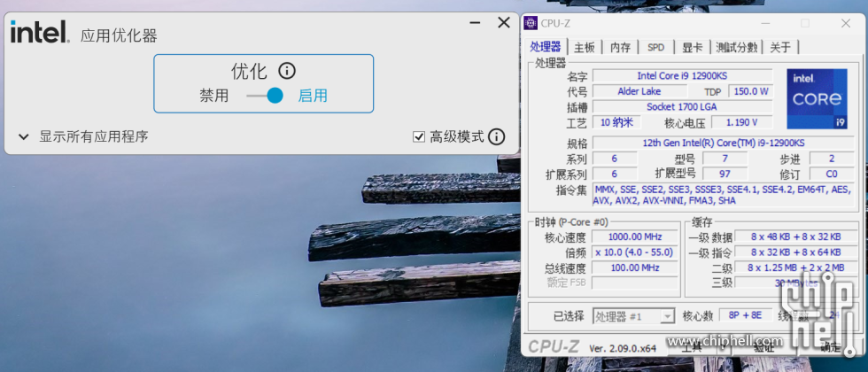868x372 pixels.
Task: Click the 时钟 (P-Core #0) group label
Action: 571,222
